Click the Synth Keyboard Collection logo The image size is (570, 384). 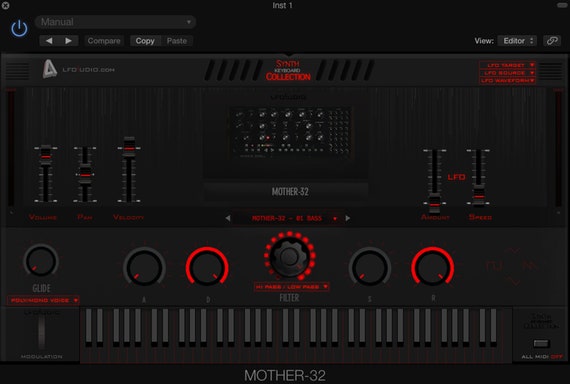[x=288, y=70]
